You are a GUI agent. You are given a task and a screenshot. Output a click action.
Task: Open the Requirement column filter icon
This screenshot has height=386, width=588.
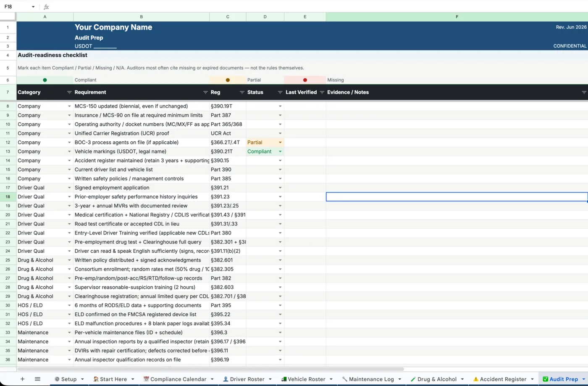(x=205, y=92)
